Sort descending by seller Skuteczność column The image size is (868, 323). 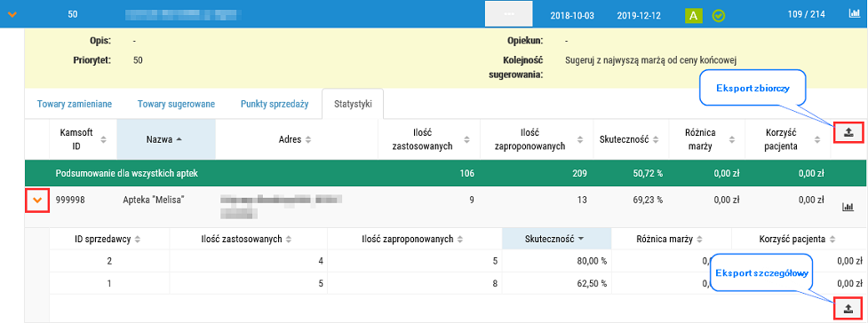click(556, 239)
